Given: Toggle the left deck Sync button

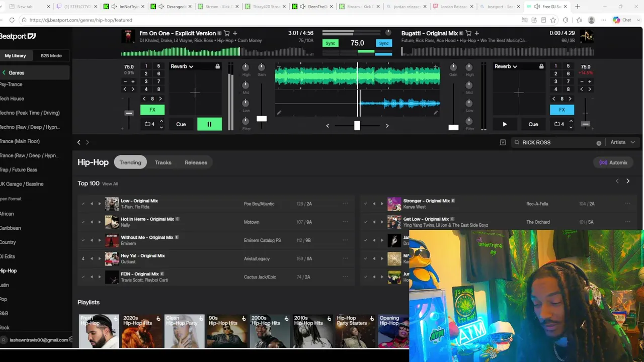Looking at the screenshot, I should [330, 43].
